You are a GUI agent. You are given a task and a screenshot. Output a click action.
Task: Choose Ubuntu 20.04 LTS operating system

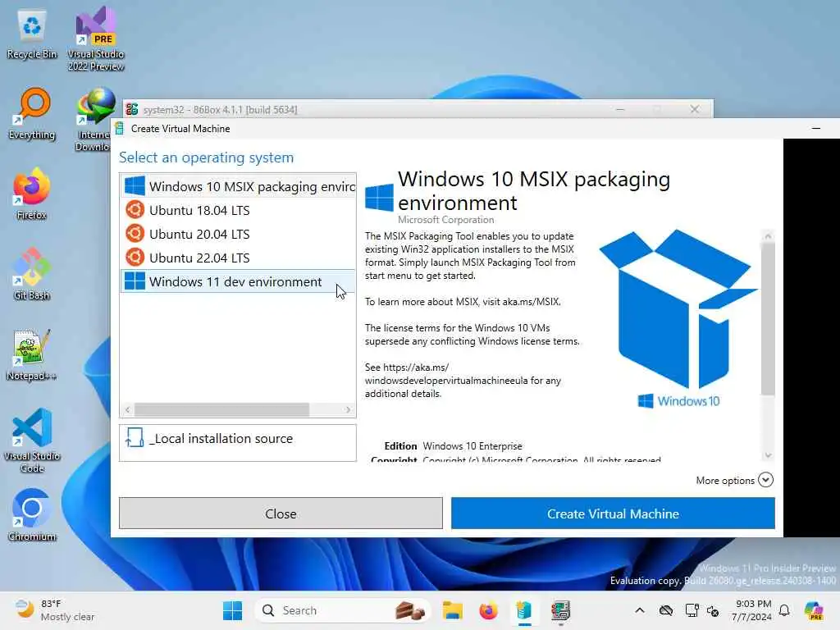pos(237,234)
